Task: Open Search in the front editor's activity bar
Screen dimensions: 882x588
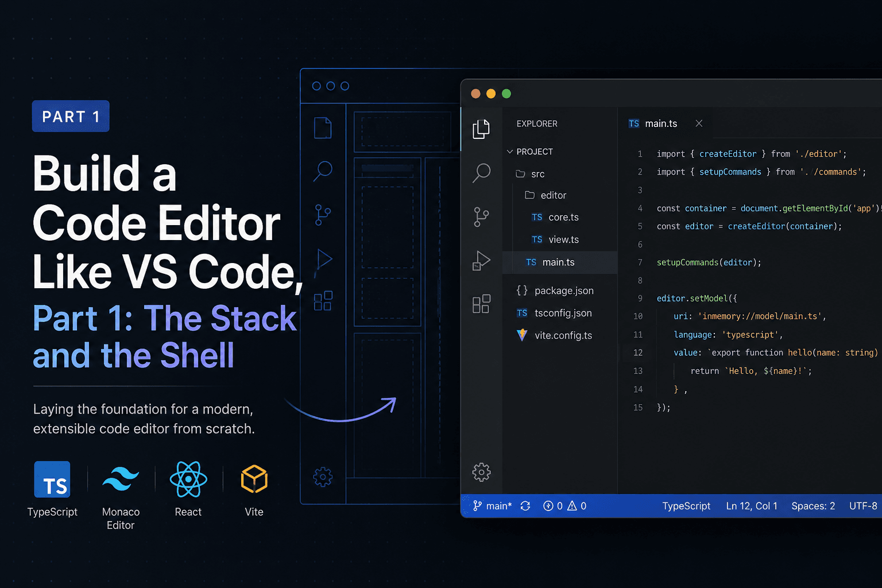Action: pyautogui.click(x=481, y=172)
